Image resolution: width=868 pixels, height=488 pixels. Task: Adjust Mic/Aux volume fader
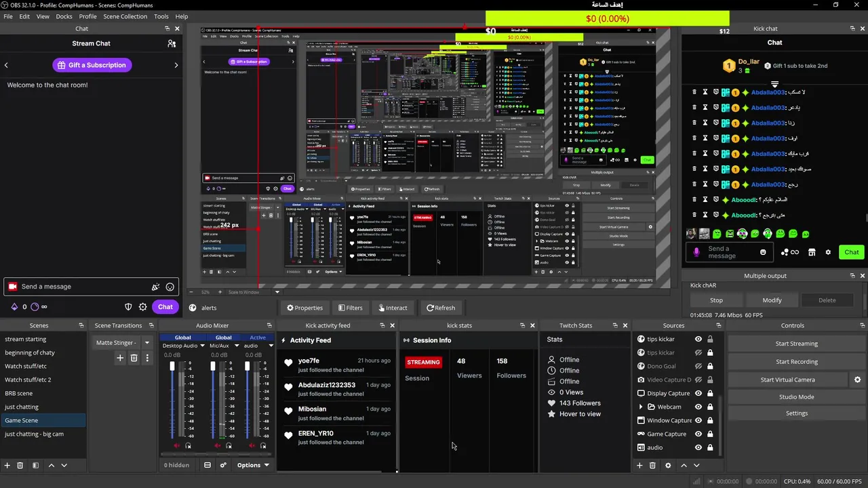pyautogui.click(x=213, y=367)
